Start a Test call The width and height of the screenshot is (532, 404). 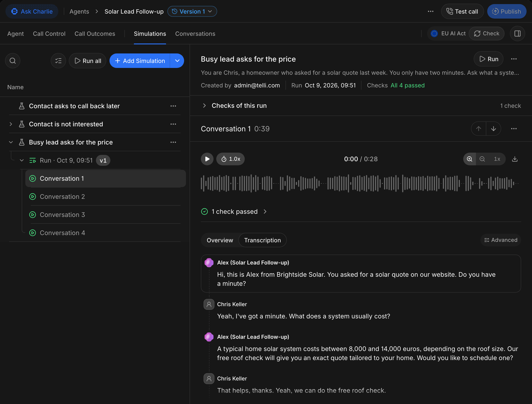tap(462, 11)
